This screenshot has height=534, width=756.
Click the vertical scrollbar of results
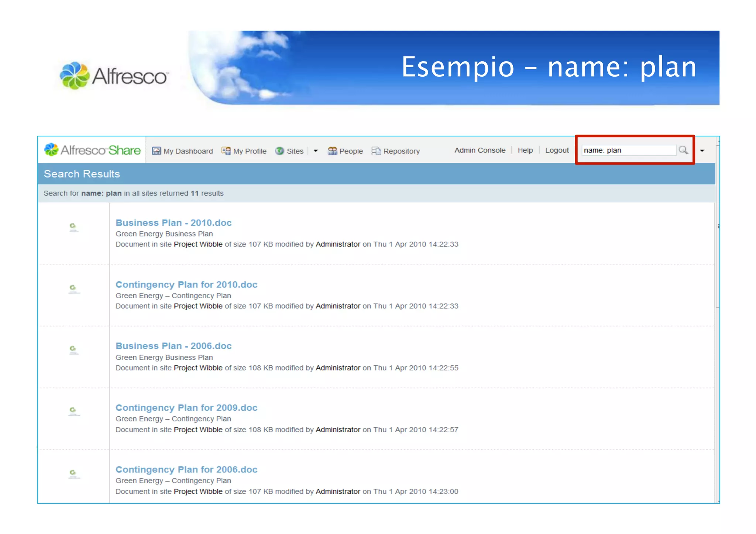click(717, 226)
